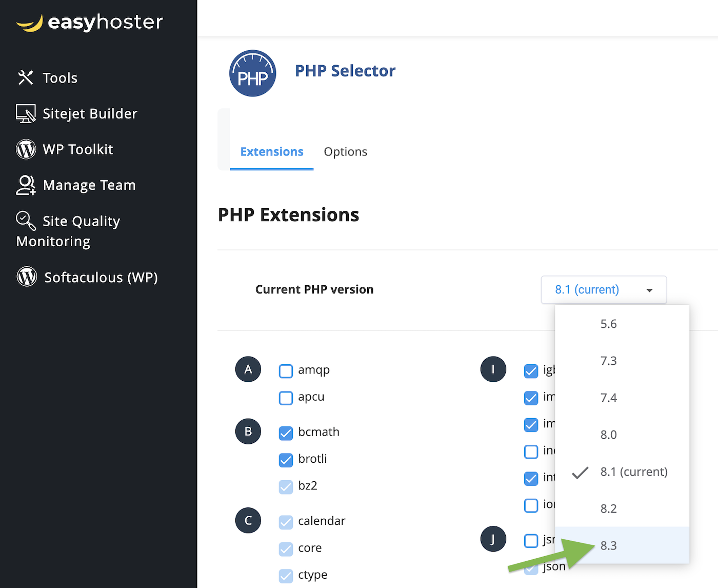Enable the apcu extension checkbox
Image resolution: width=718 pixels, height=588 pixels.
pyautogui.click(x=286, y=398)
